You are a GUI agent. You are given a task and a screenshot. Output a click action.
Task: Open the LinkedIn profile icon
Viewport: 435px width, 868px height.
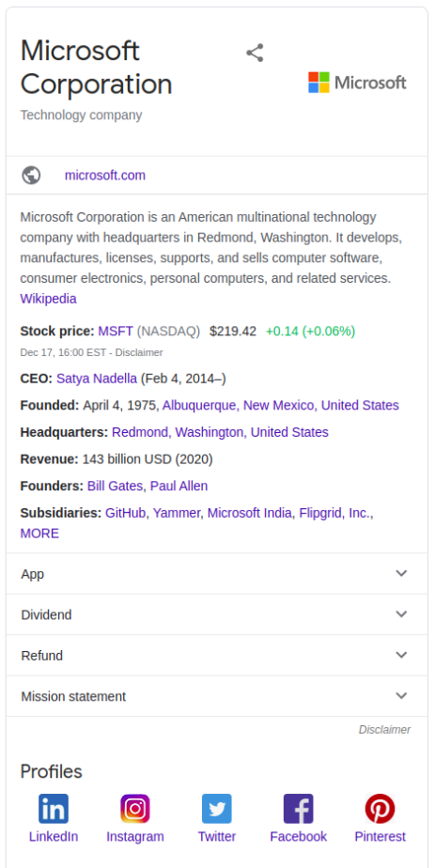click(x=54, y=808)
